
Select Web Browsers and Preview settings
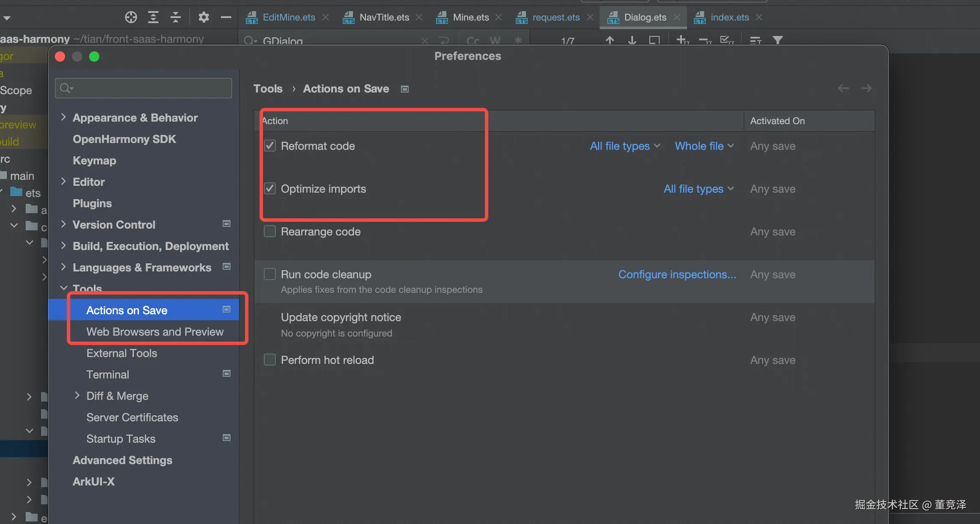[x=155, y=332]
